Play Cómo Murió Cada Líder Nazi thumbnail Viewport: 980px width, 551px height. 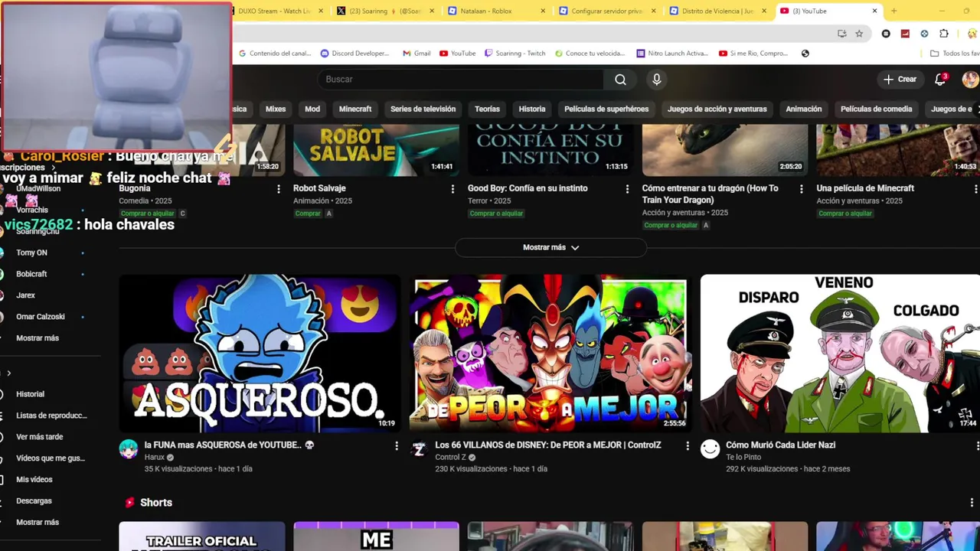[840, 354]
